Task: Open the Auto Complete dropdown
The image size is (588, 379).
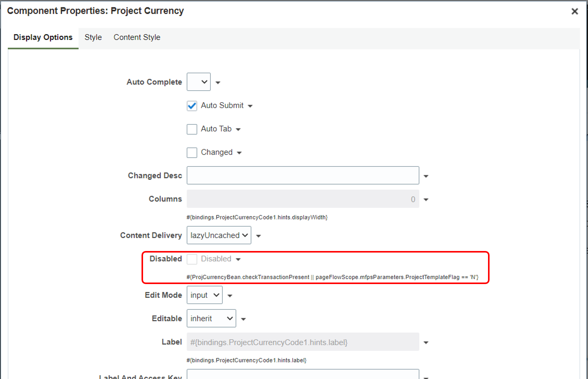Action: (x=199, y=82)
